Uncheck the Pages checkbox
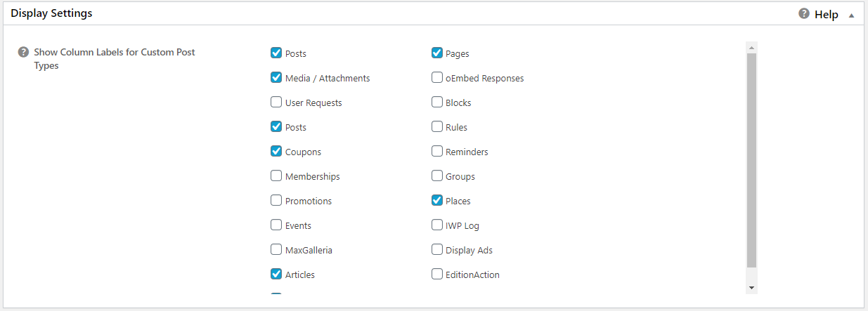868x311 pixels. [437, 53]
